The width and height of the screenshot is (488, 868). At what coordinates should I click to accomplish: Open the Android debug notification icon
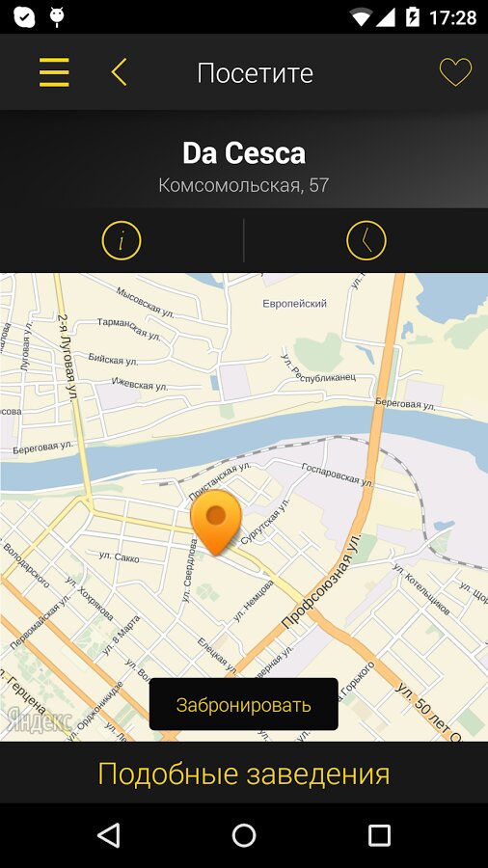click(56, 17)
